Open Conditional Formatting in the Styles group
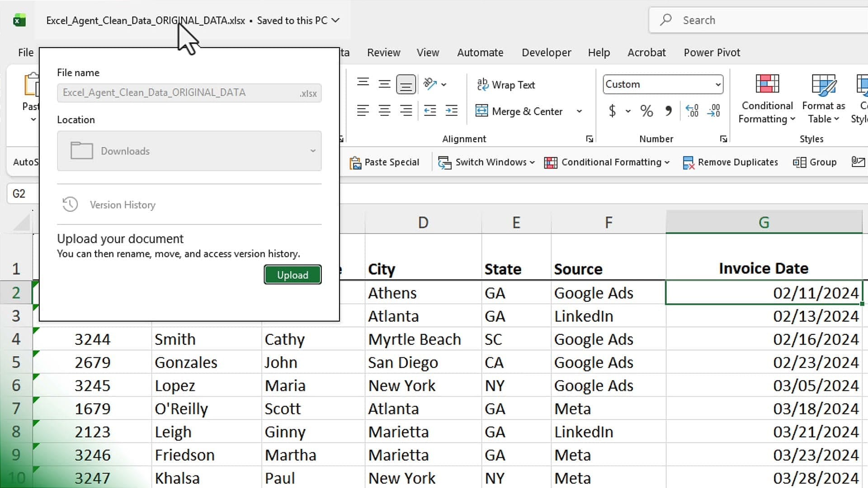Viewport: 868px width, 488px height. click(766, 99)
